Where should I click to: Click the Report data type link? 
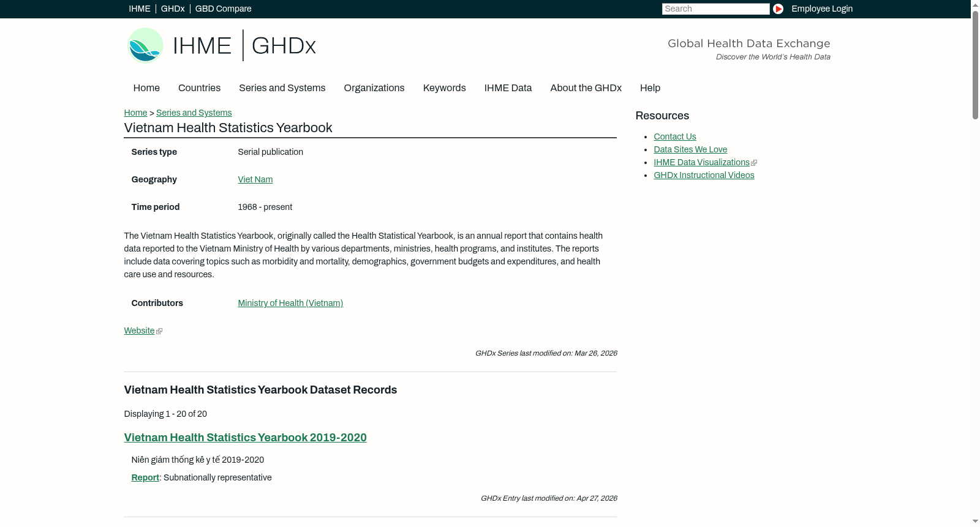[145, 477]
